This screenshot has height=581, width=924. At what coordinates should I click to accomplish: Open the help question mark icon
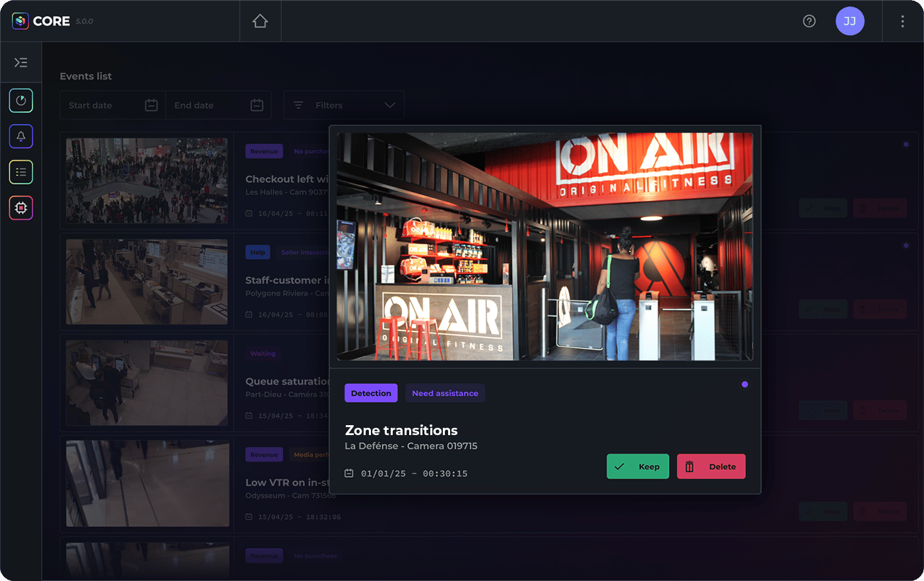[x=809, y=21]
